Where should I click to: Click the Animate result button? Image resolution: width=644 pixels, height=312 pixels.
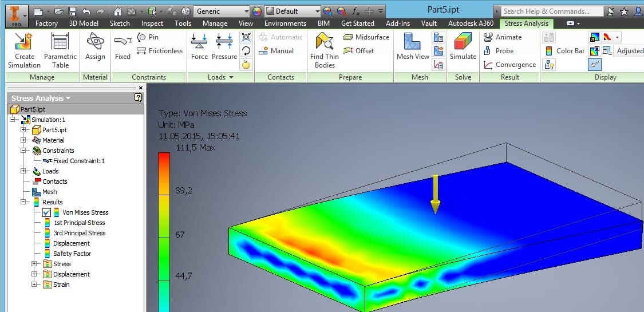(503, 37)
